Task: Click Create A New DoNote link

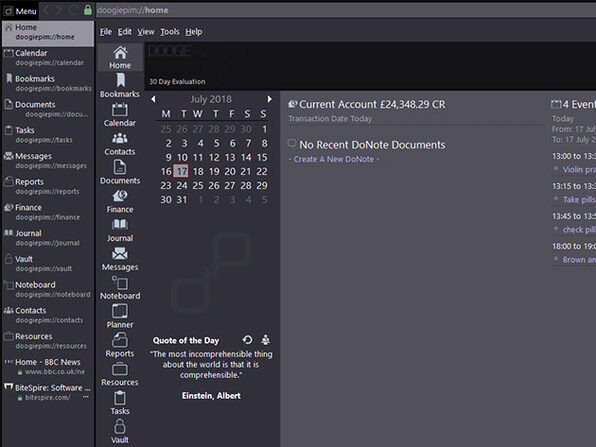Action: click(x=334, y=159)
